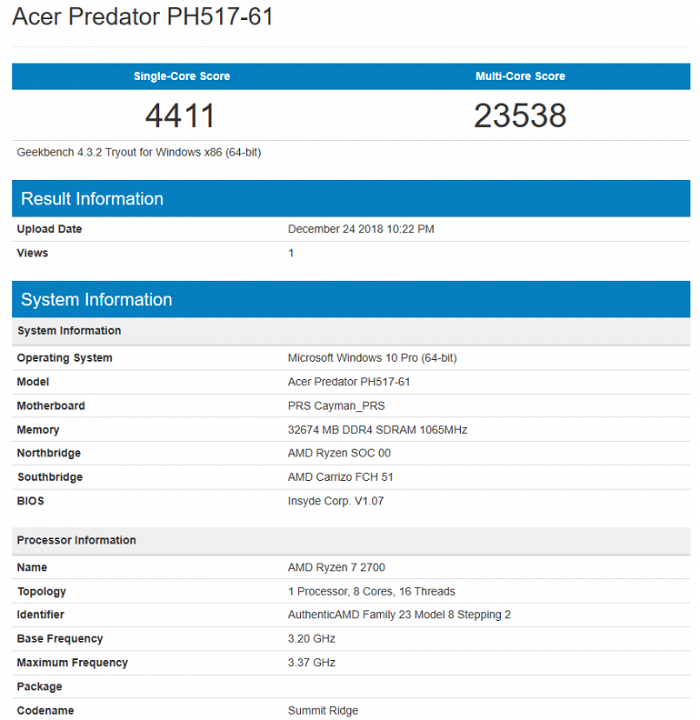Click the Model value 'Acer Predator PH517-61'

click(x=349, y=382)
